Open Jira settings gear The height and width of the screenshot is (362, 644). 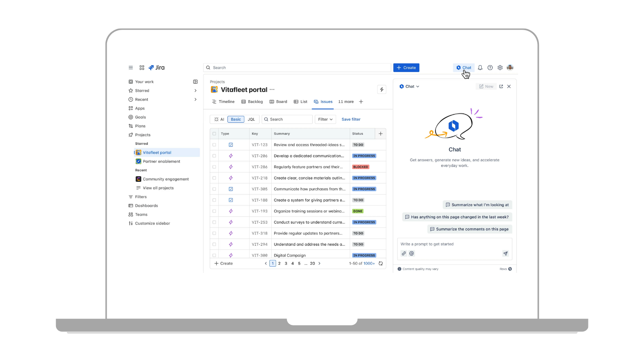point(500,68)
